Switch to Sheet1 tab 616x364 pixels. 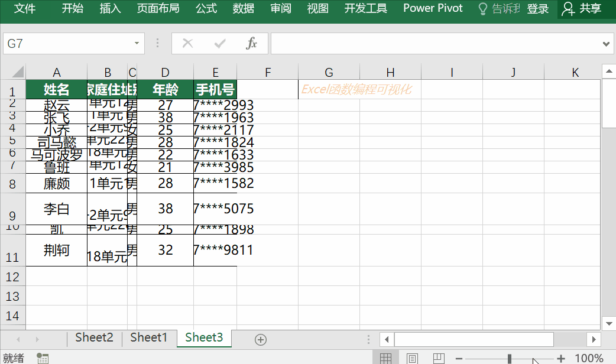click(149, 337)
